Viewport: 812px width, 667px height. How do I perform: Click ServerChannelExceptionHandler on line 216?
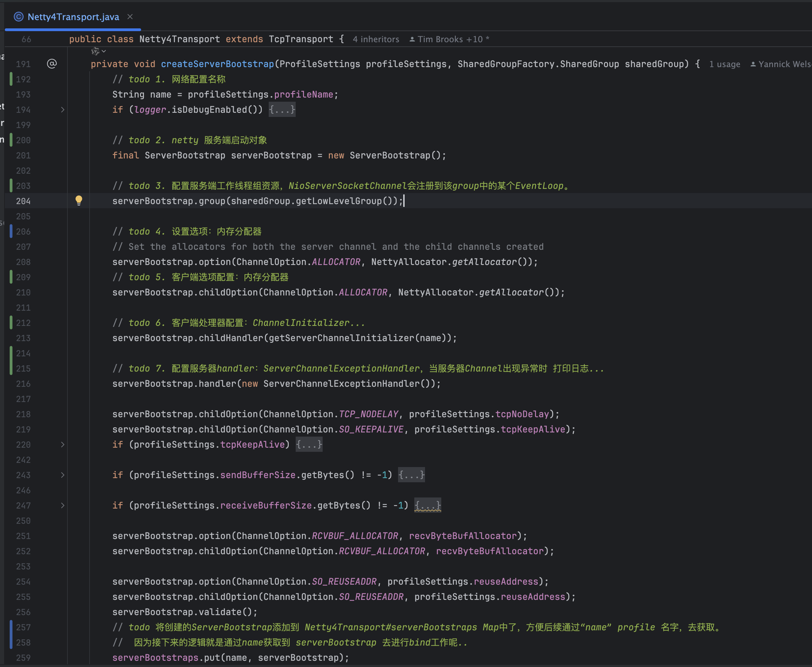(341, 384)
